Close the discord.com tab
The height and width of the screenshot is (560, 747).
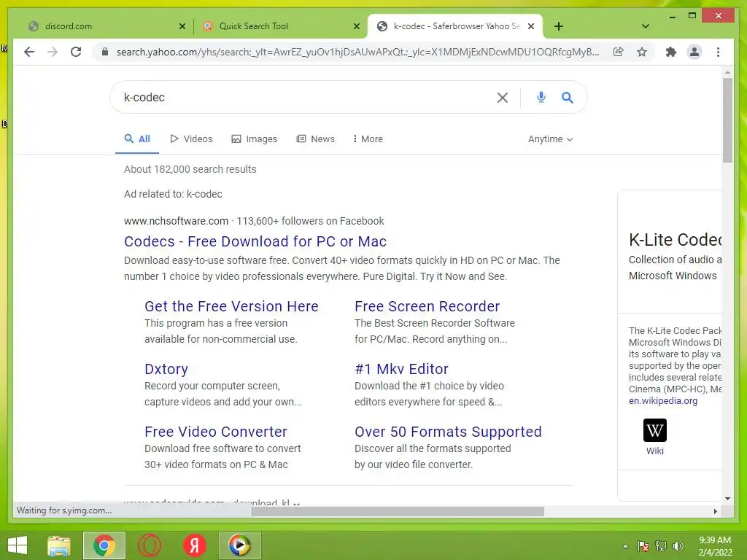(182, 26)
